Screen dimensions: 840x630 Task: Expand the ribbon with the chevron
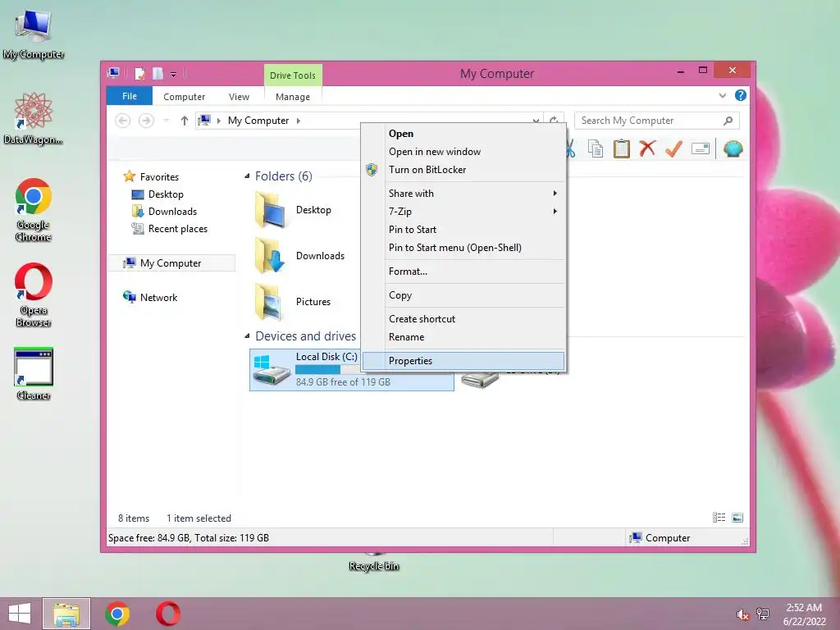click(x=722, y=96)
